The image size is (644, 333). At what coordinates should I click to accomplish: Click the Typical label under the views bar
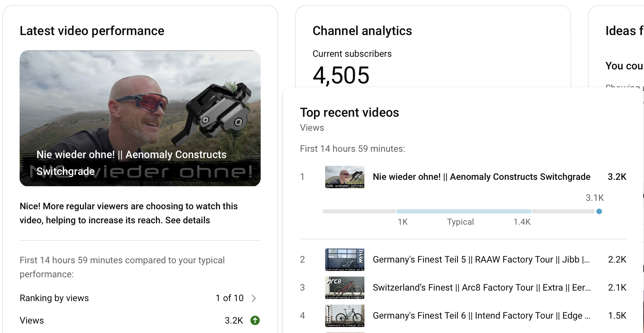(460, 222)
